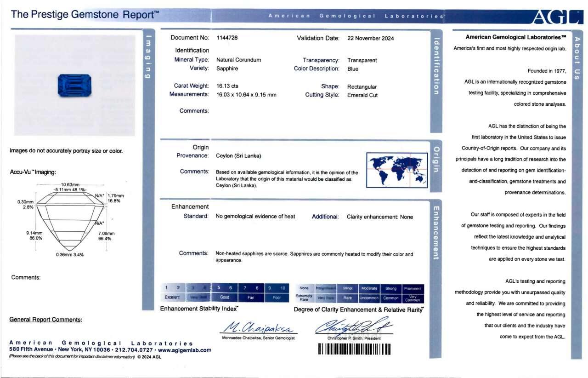Open the www.aglgemlab.com website link

tap(185, 350)
